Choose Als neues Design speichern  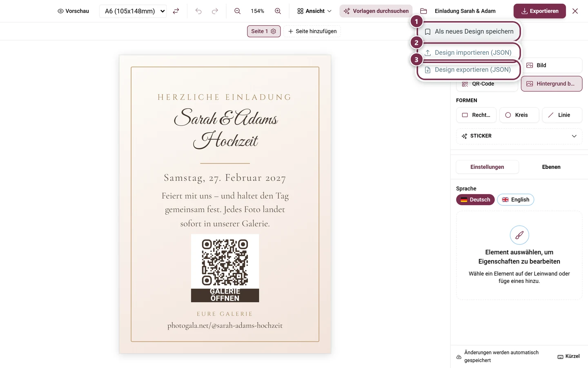point(469,31)
